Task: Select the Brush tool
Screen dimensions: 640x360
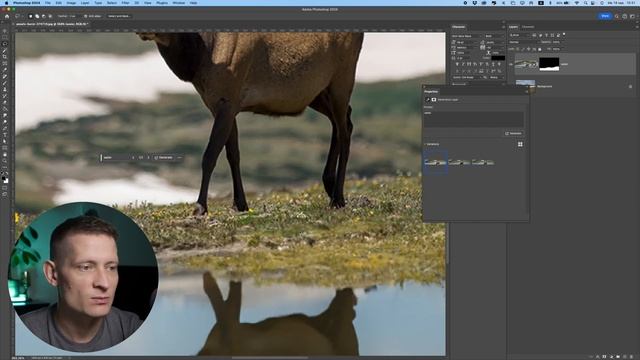Action: click(5, 83)
